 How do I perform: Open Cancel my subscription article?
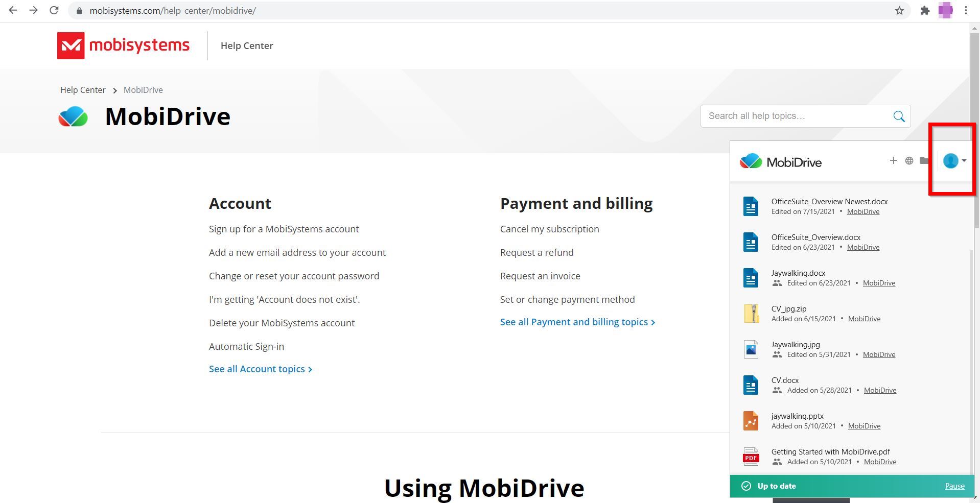point(549,229)
